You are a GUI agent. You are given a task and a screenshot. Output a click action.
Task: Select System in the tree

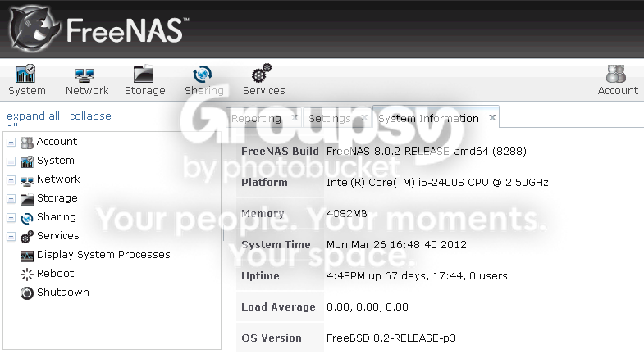click(x=56, y=161)
